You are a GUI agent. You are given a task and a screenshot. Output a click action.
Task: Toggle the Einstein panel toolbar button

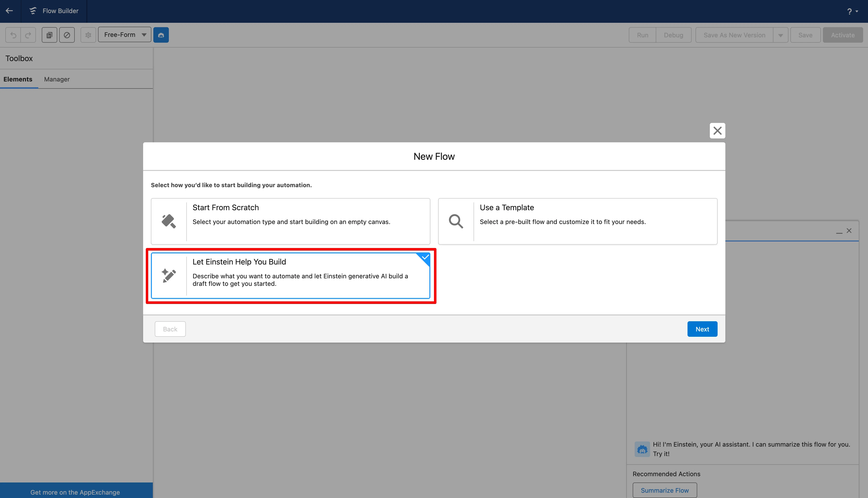coord(161,35)
